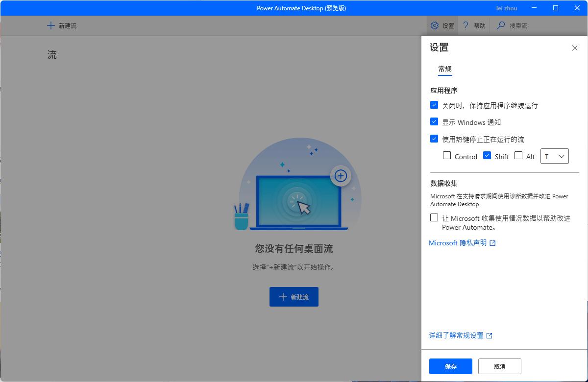Click the 取消 button
Image resolution: width=588 pixels, height=382 pixels.
[x=499, y=366]
